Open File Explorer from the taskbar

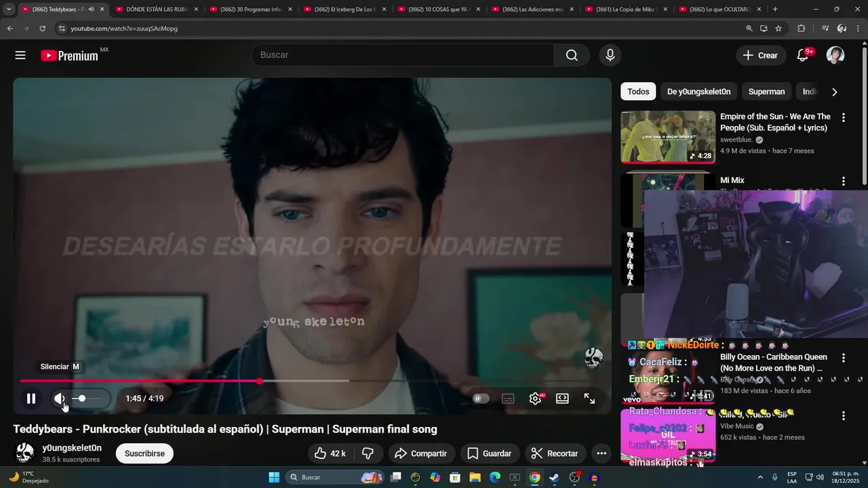(475, 477)
